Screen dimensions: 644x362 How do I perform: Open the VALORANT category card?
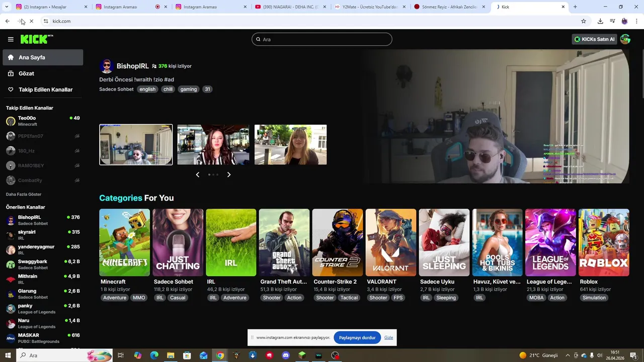pos(391,242)
